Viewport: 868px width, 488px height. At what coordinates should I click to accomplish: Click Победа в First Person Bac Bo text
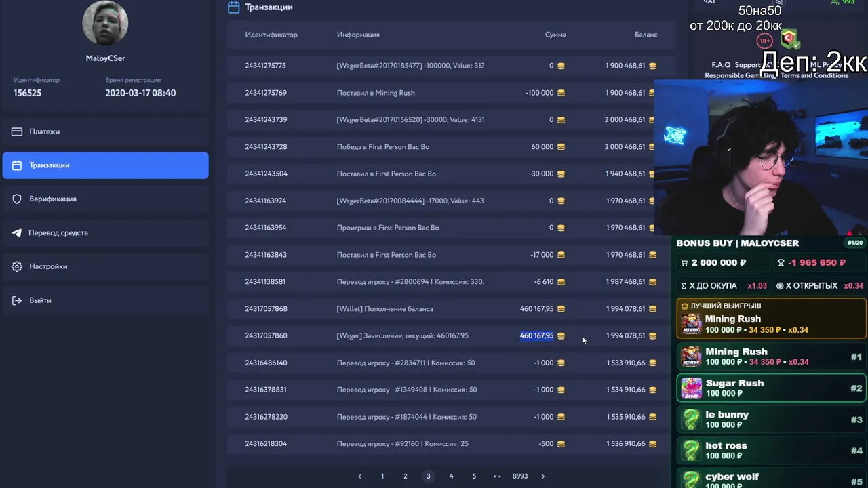[x=383, y=147]
